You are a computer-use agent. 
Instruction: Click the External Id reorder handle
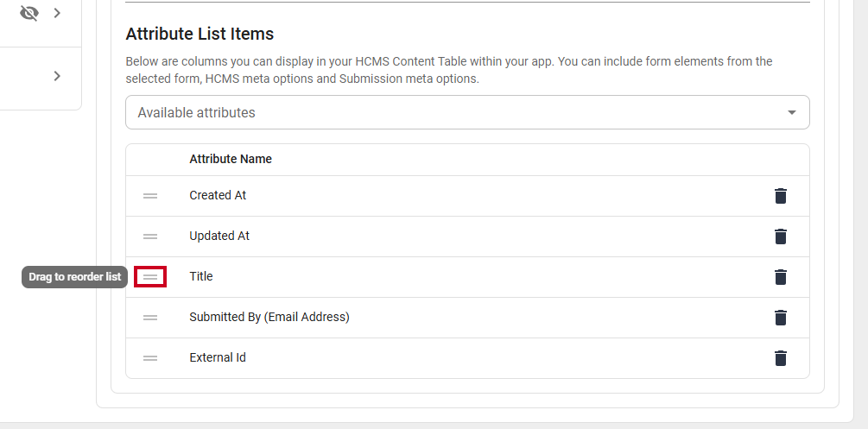click(150, 358)
